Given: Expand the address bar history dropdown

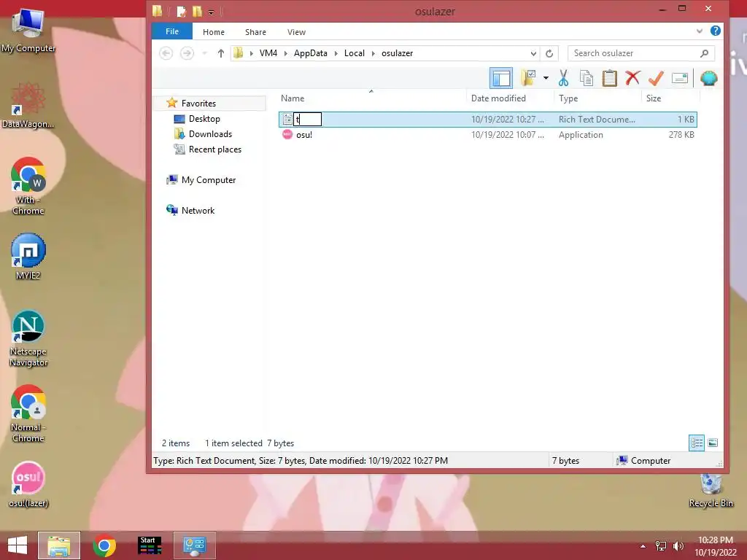Looking at the screenshot, I should pos(533,53).
